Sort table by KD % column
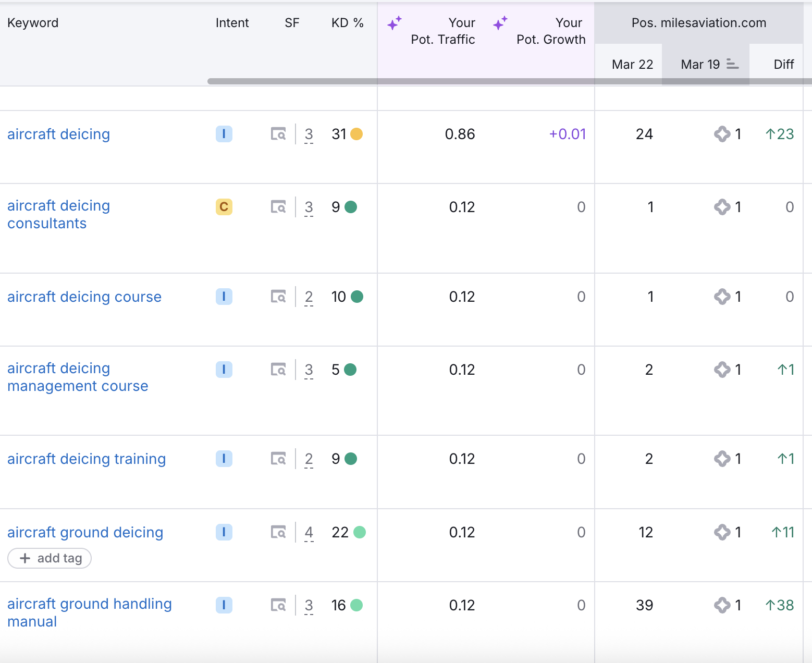 347,23
